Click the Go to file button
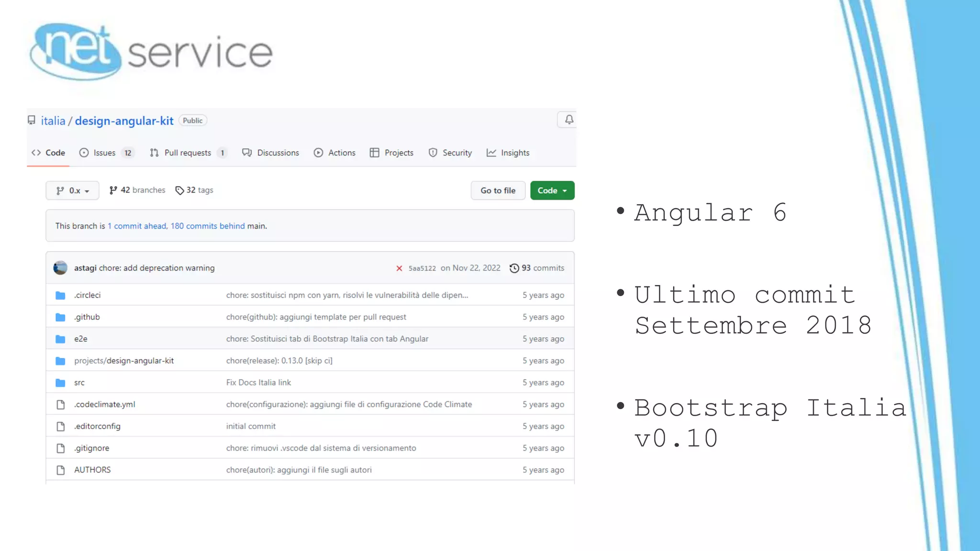This screenshot has width=980, height=551. tap(498, 190)
